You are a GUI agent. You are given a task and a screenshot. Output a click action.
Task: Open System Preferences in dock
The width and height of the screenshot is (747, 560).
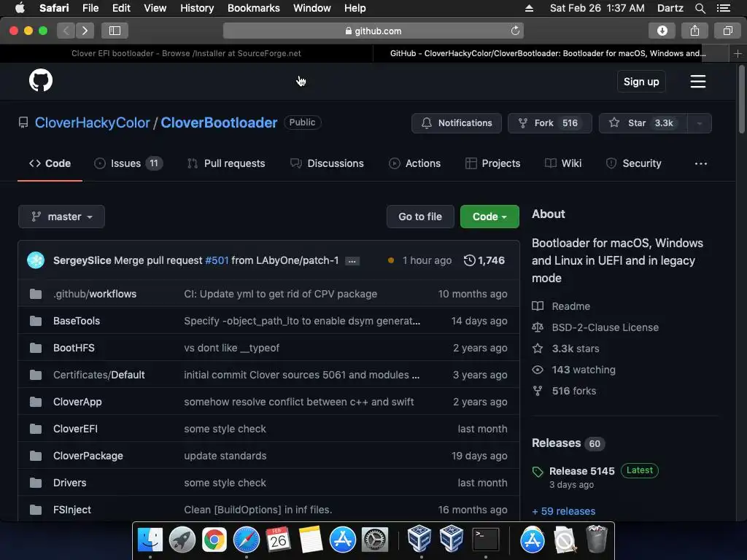[x=375, y=540]
